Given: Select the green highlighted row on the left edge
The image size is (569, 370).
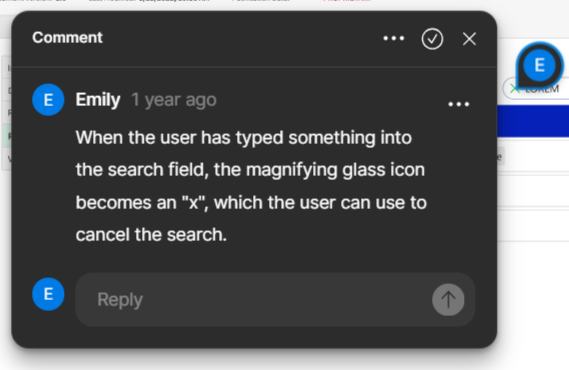Looking at the screenshot, I should 7,136.
